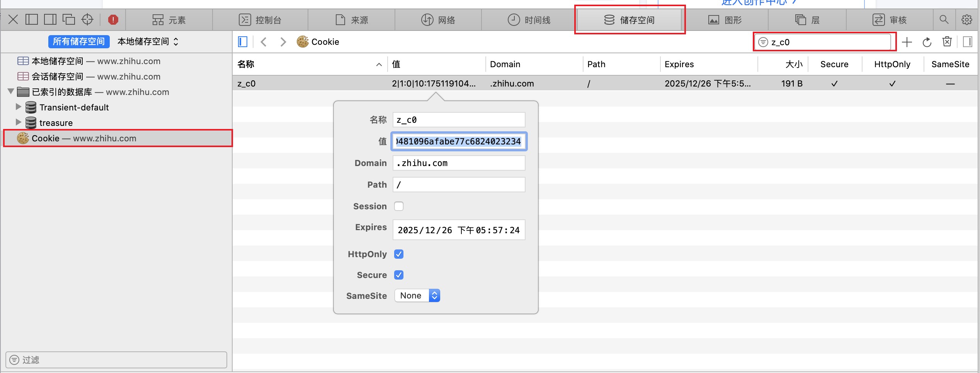Image resolution: width=980 pixels, height=373 pixels.
Task: Click the red error indicator icon
Action: click(113, 19)
